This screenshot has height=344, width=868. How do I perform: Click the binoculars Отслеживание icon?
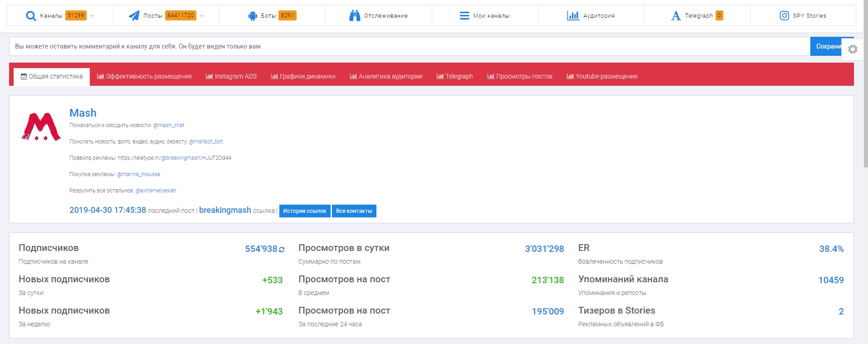(x=355, y=16)
